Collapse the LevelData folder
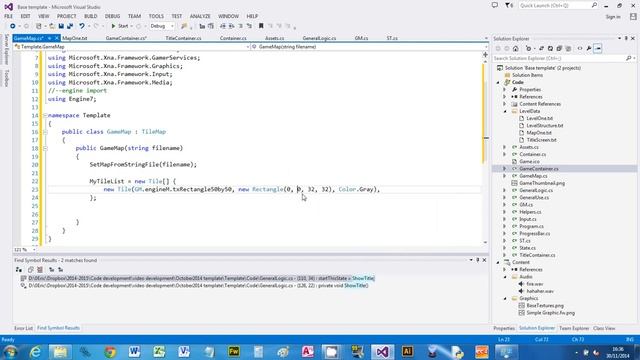The width and height of the screenshot is (640, 360). [x=505, y=111]
